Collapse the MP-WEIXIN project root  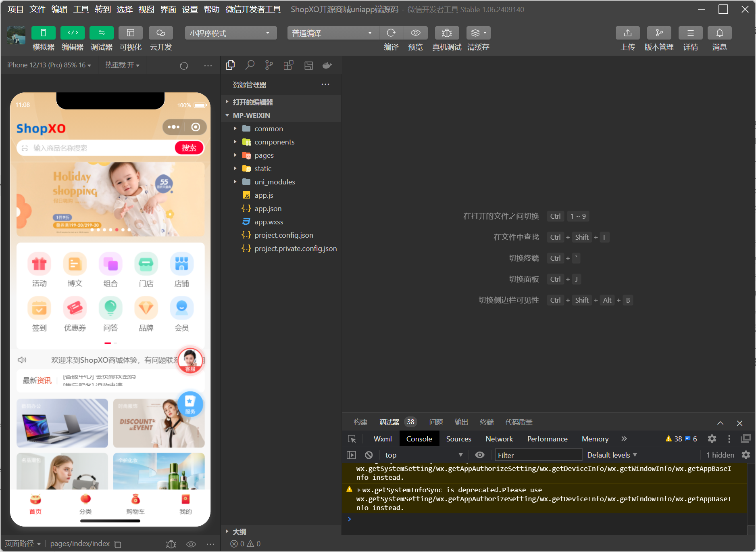click(281, 115)
